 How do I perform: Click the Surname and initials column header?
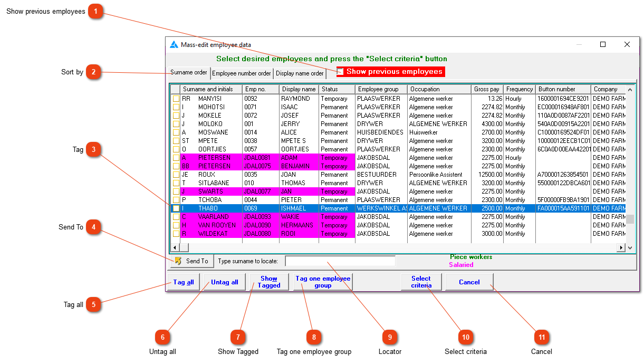point(211,89)
